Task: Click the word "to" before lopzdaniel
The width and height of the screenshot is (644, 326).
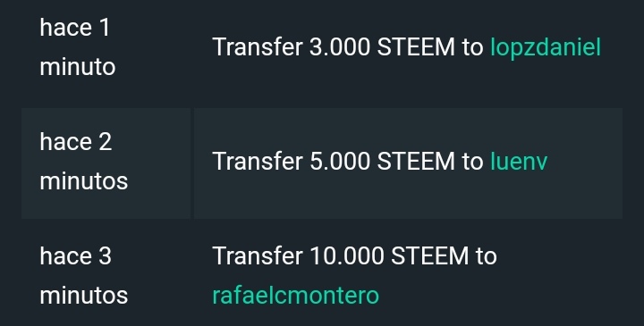Action: click(473, 47)
